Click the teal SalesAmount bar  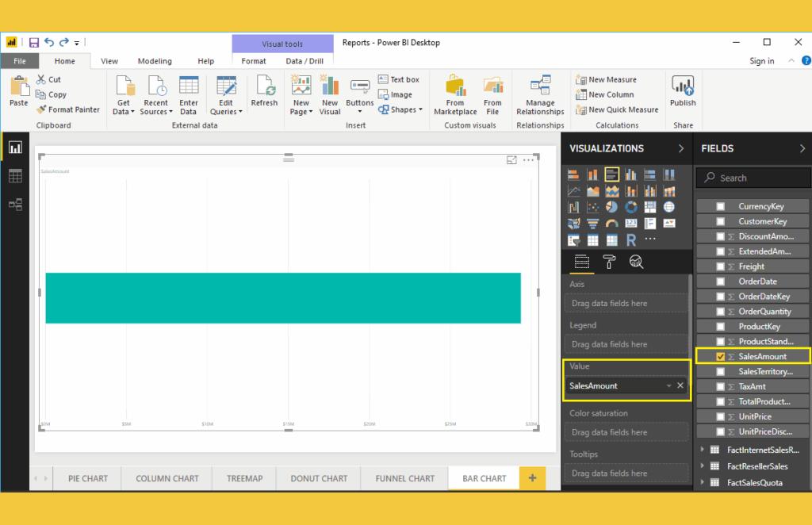[x=283, y=298]
